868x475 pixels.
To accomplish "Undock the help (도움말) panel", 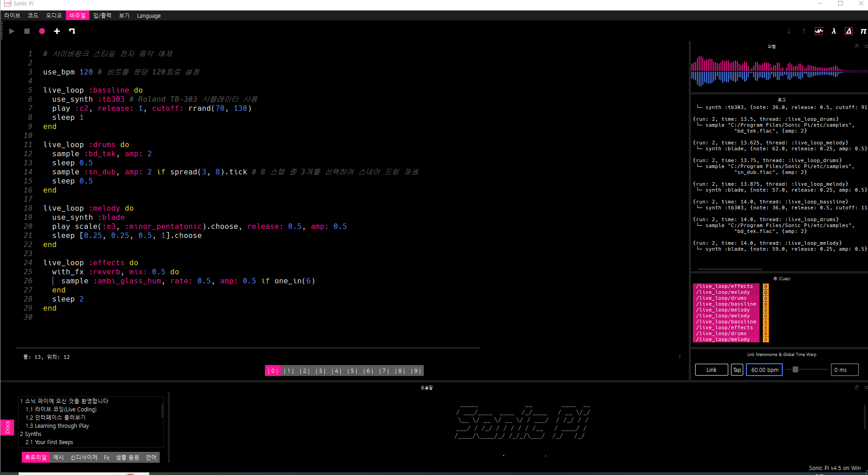I will click(857, 387).
